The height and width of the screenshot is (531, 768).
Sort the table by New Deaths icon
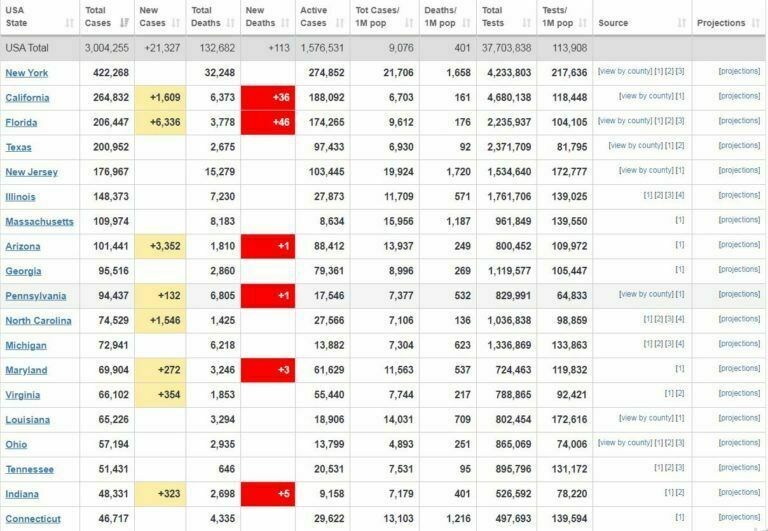click(x=285, y=23)
